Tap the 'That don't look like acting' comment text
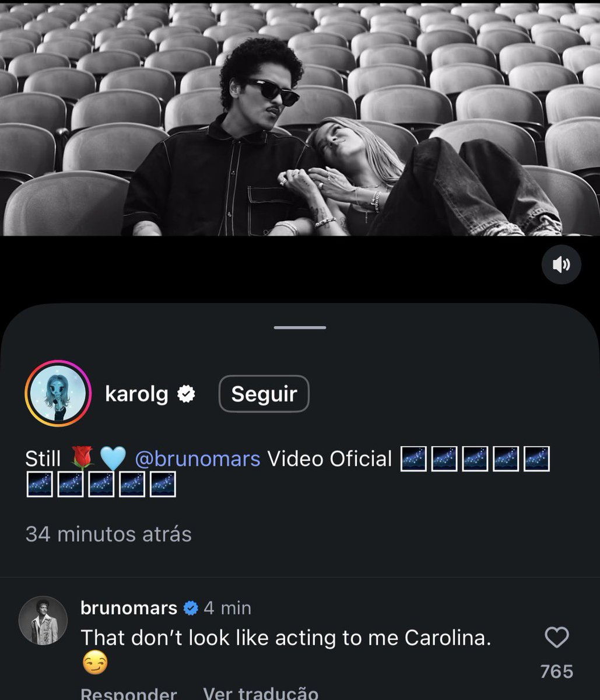600x700 pixels. (x=286, y=638)
